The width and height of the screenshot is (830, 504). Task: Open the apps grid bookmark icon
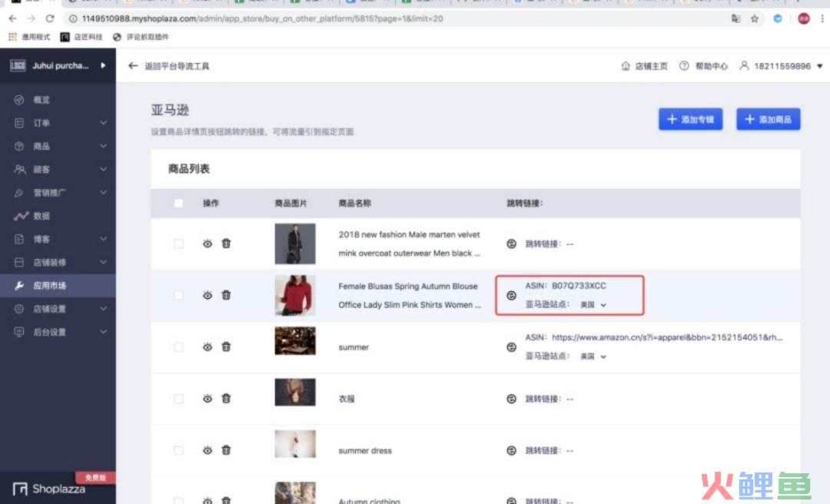pos(13,37)
